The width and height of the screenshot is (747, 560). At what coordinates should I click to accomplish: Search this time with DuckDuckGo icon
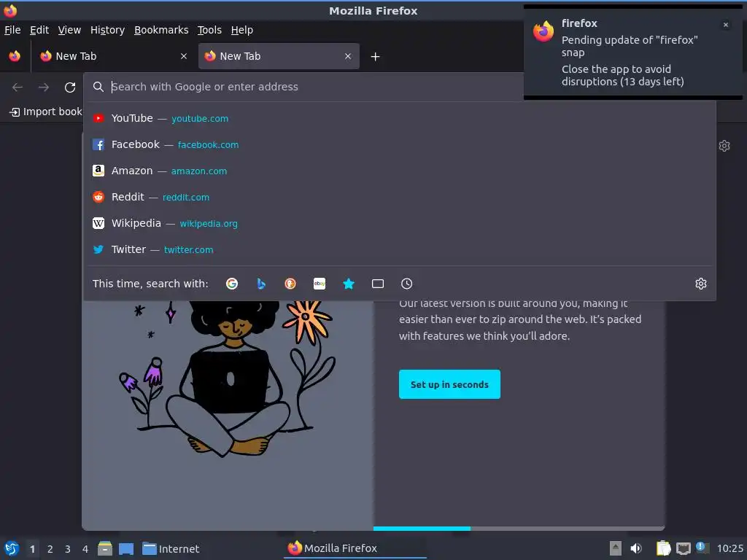point(290,284)
